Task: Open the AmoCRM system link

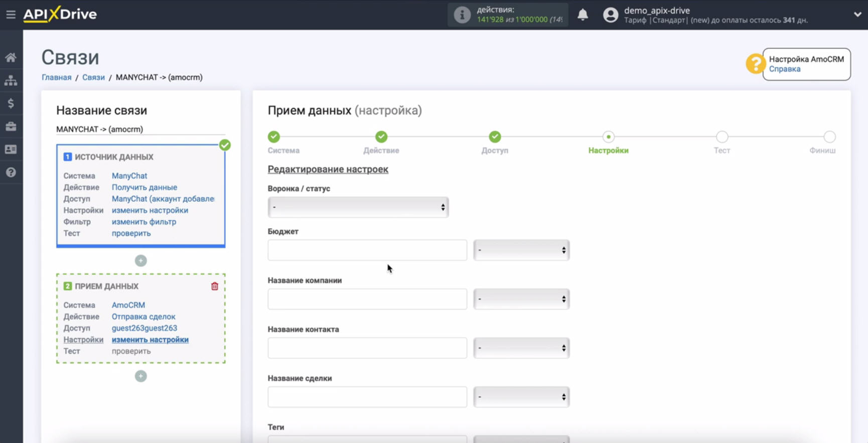Action: pyautogui.click(x=128, y=305)
